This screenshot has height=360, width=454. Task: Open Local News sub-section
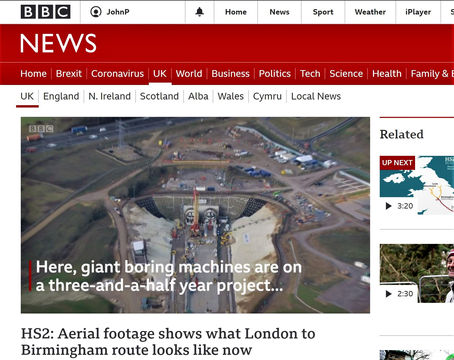click(x=316, y=96)
